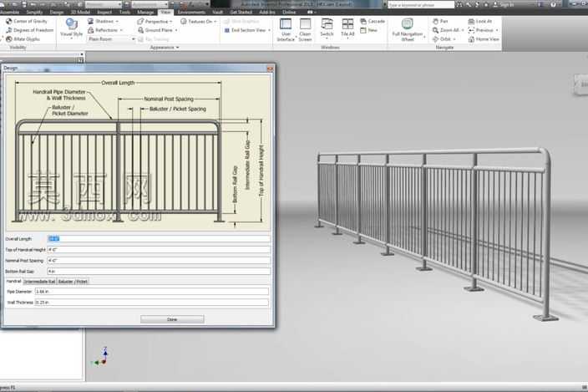Click the Bottom Rail Gap field
Screen dimensions: 588x392
(158, 271)
